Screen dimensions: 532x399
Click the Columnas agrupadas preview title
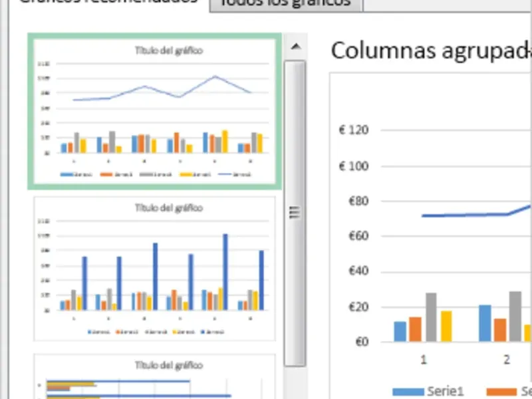pos(431,51)
